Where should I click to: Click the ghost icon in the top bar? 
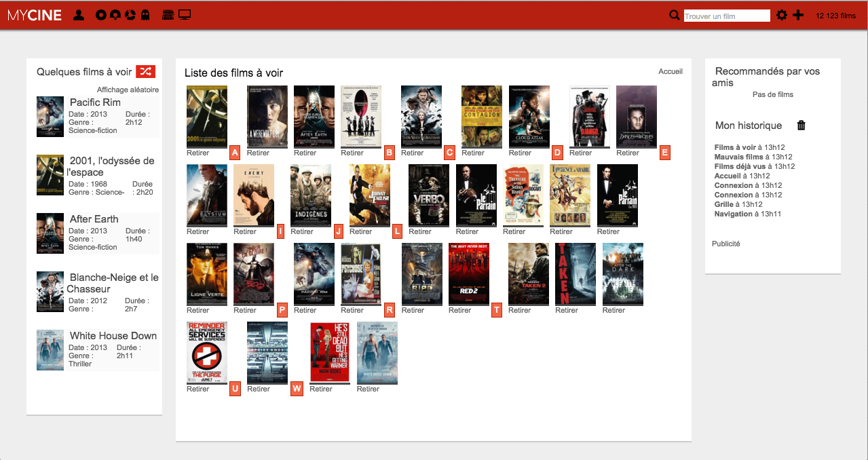coord(145,15)
